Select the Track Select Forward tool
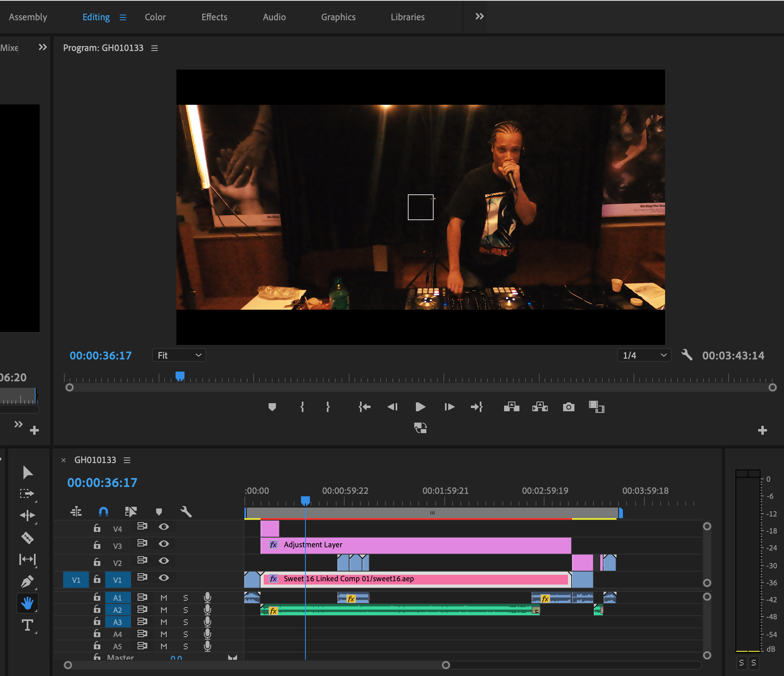The image size is (784, 676). tap(27, 493)
